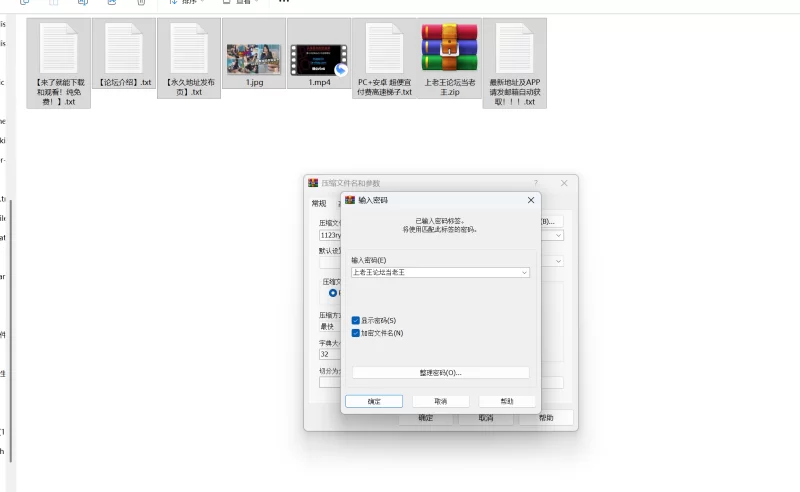Click the WinRAR icon in 压缩文件名和参数 title bar
This screenshot has height=492, width=800.
(x=313, y=183)
